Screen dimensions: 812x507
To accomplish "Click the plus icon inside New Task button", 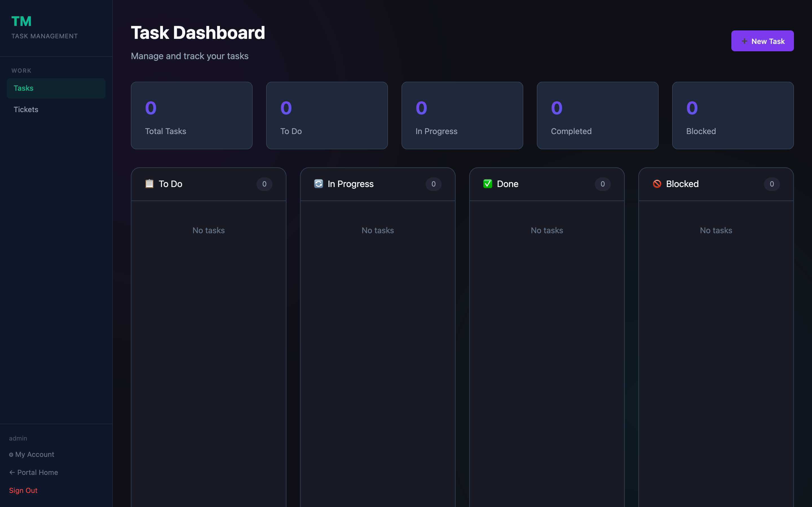I will point(745,41).
